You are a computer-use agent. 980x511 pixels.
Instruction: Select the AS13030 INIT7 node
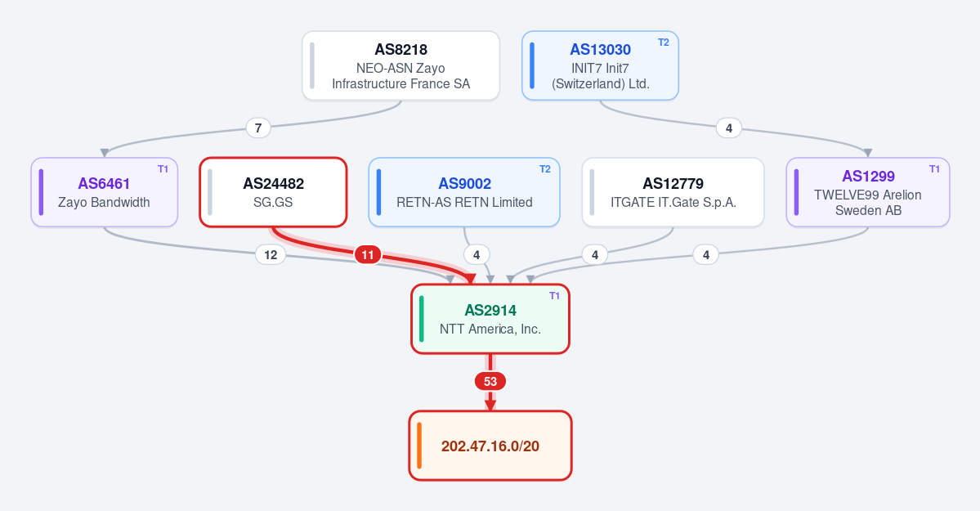(600, 65)
